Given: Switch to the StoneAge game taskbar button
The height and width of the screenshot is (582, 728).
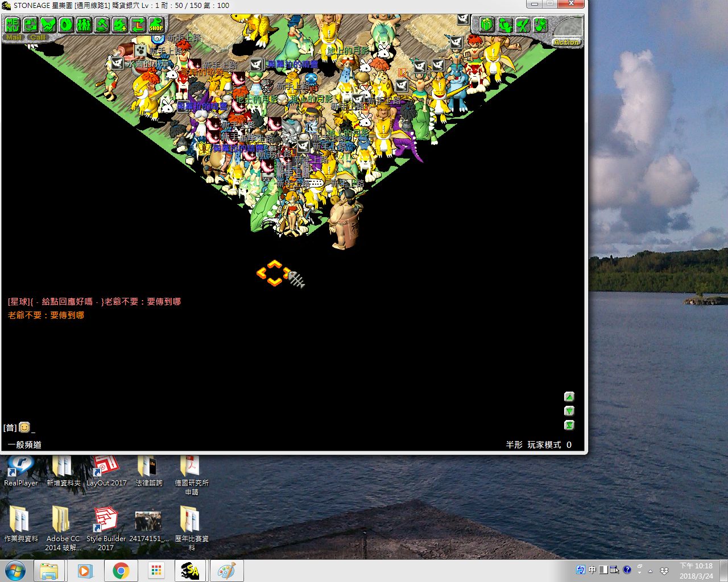Looking at the screenshot, I should [x=191, y=571].
